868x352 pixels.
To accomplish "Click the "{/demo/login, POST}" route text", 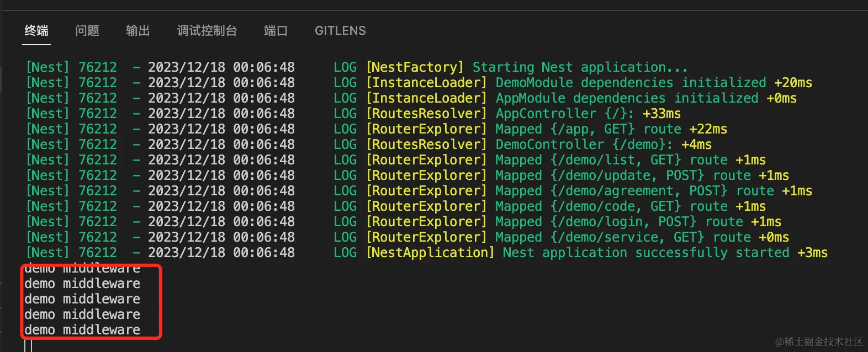I will click(x=623, y=222).
